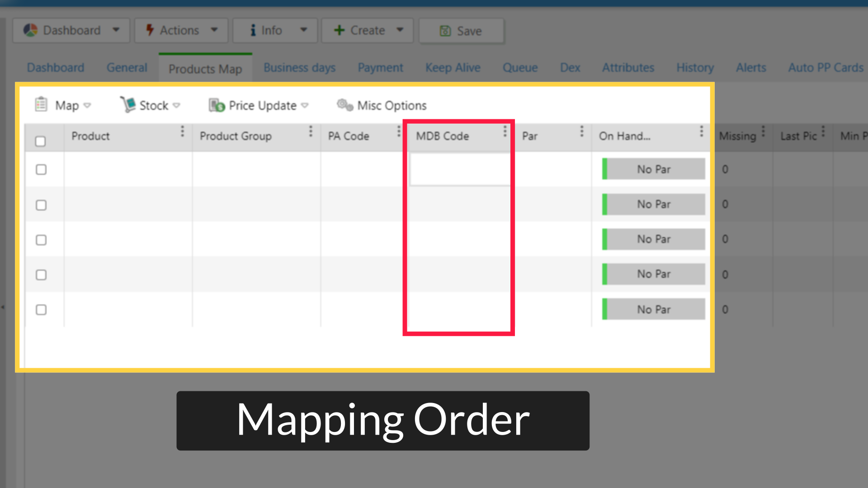The height and width of the screenshot is (488, 868).
Task: Click the Map clipboard icon
Action: (x=41, y=104)
